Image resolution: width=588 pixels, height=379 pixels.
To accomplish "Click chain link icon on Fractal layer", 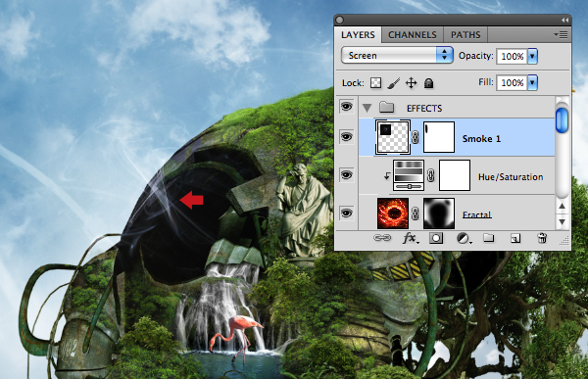I will (x=416, y=213).
